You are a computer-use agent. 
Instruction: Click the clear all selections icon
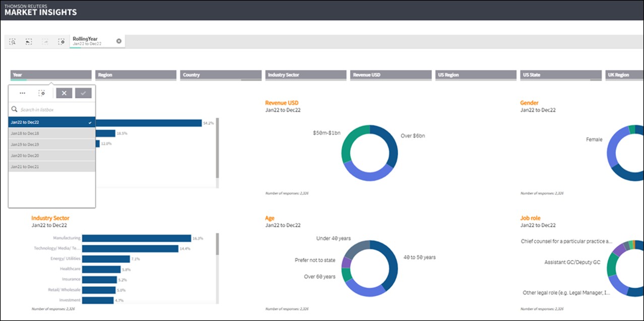click(61, 42)
